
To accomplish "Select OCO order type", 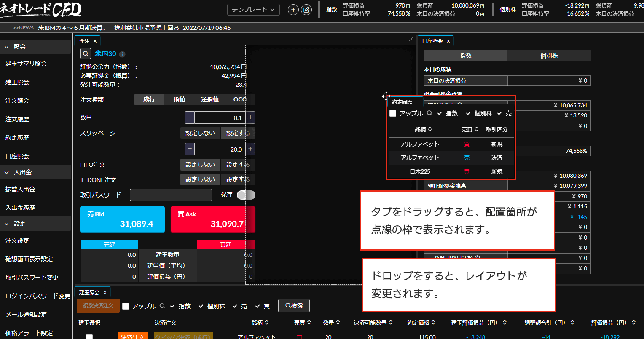I will [240, 100].
